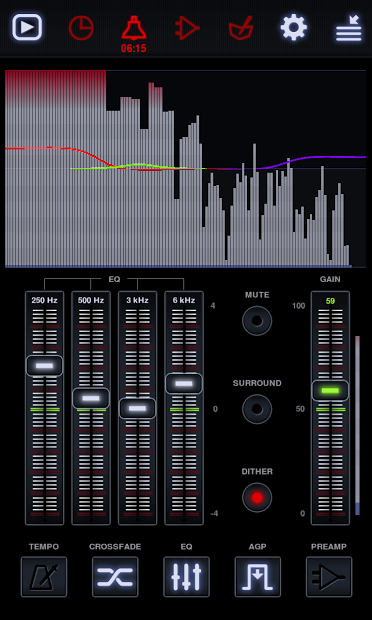This screenshot has height=620, width=372.
Task: Turn off the Dither toggle
Action: tap(257, 497)
